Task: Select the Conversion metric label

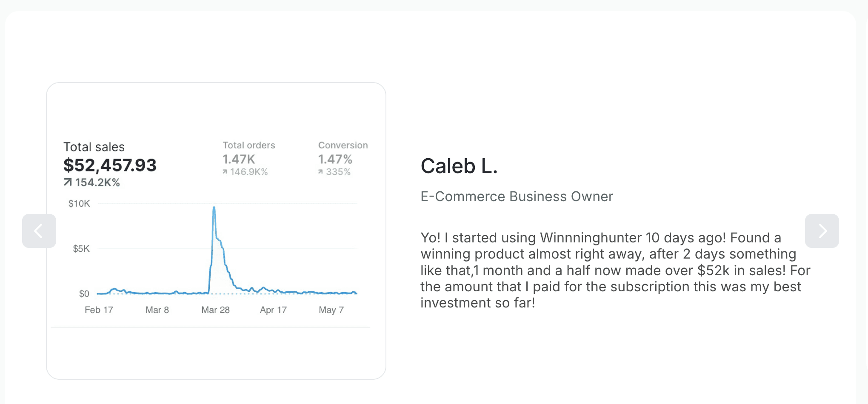Action: [343, 145]
